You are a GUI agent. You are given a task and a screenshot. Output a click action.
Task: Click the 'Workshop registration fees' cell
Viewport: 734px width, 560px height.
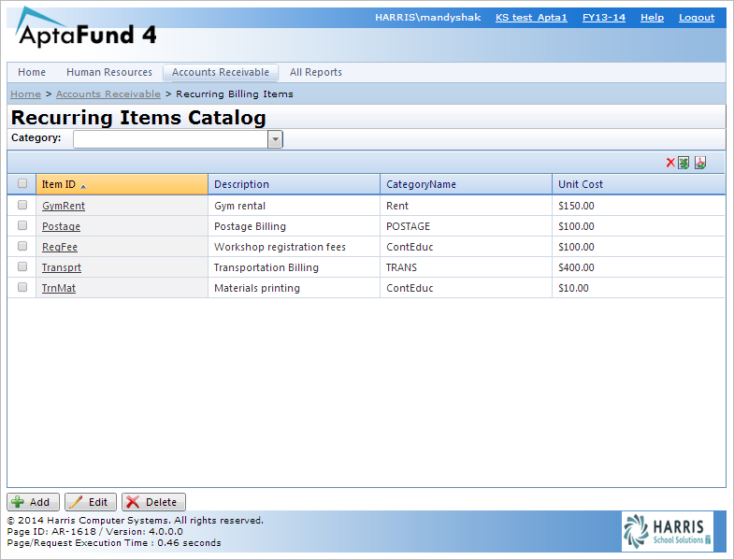pos(294,247)
